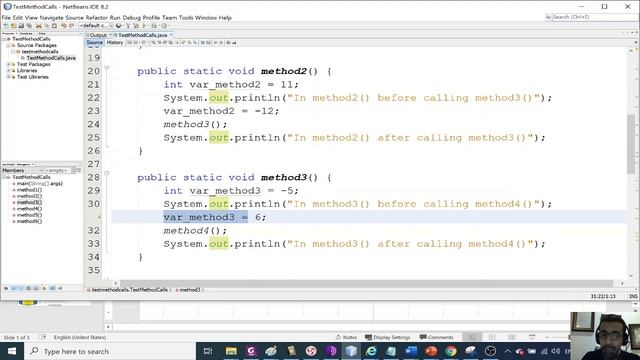Click the Task View taskbar icon
Viewport: 640px width, 360px height.
208,351
